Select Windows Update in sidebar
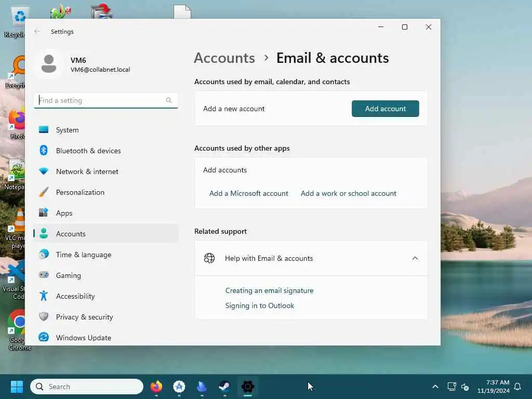Screen dimensions: 532x399 [106, 338]
